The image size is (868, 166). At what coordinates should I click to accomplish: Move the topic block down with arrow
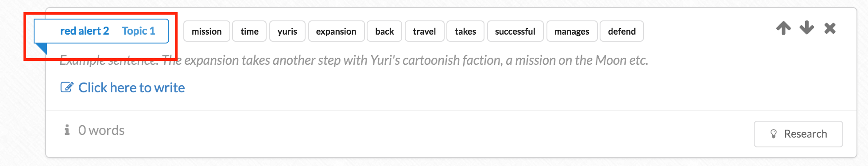pyautogui.click(x=806, y=28)
